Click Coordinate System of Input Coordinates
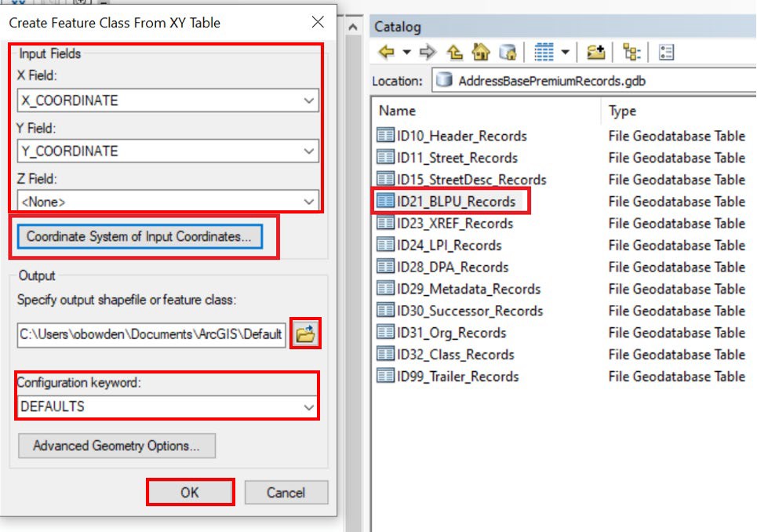 click(139, 237)
